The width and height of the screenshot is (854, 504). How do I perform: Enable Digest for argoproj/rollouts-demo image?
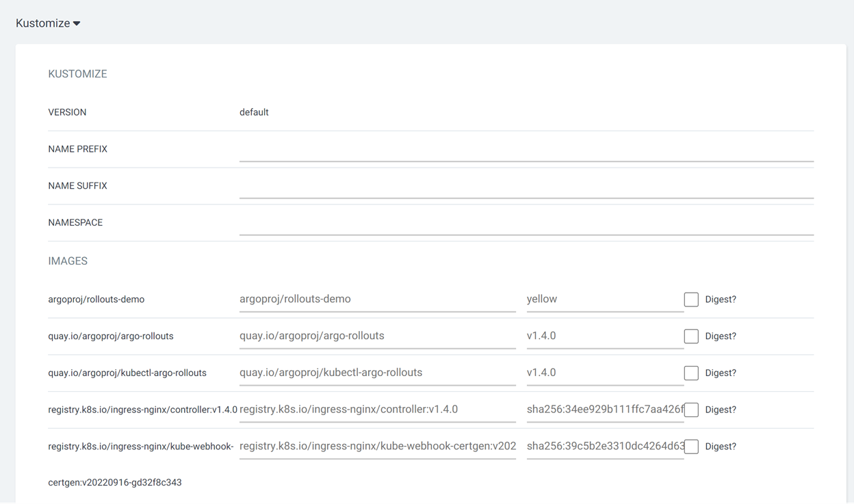coord(691,300)
